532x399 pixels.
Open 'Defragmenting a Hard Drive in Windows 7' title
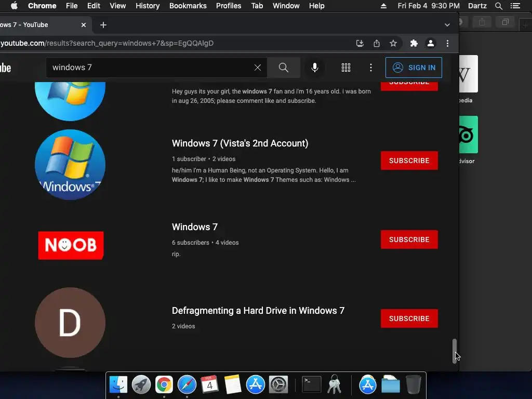(x=258, y=311)
